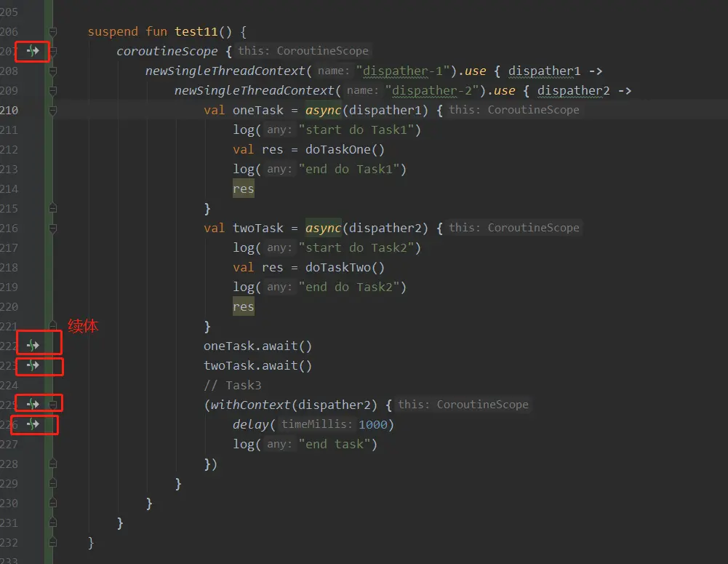
Task: Click the timeMillis: inlay hint
Action: 316,424
